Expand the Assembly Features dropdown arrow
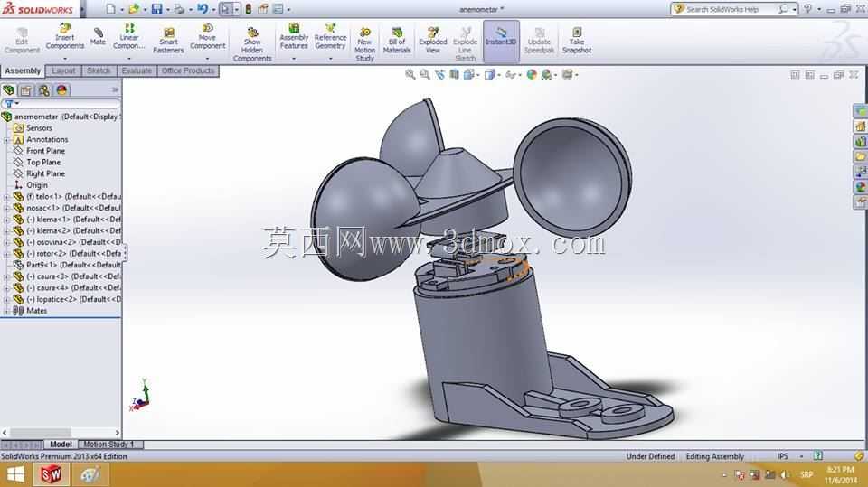 294,59
